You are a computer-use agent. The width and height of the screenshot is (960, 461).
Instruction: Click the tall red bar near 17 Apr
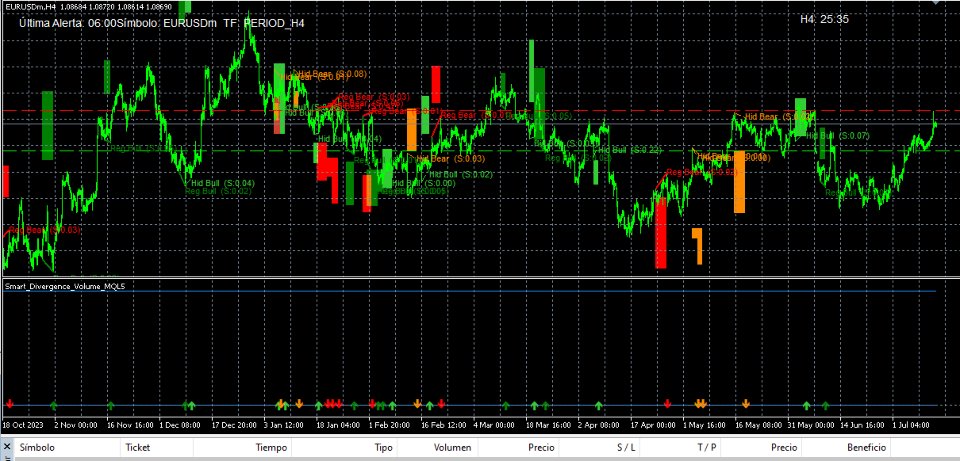[x=661, y=233]
